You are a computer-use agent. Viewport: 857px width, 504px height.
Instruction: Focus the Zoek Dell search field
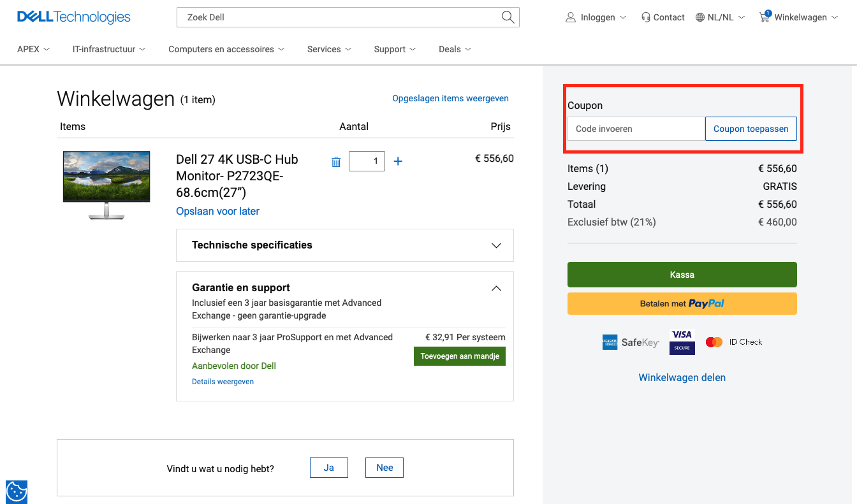point(338,17)
